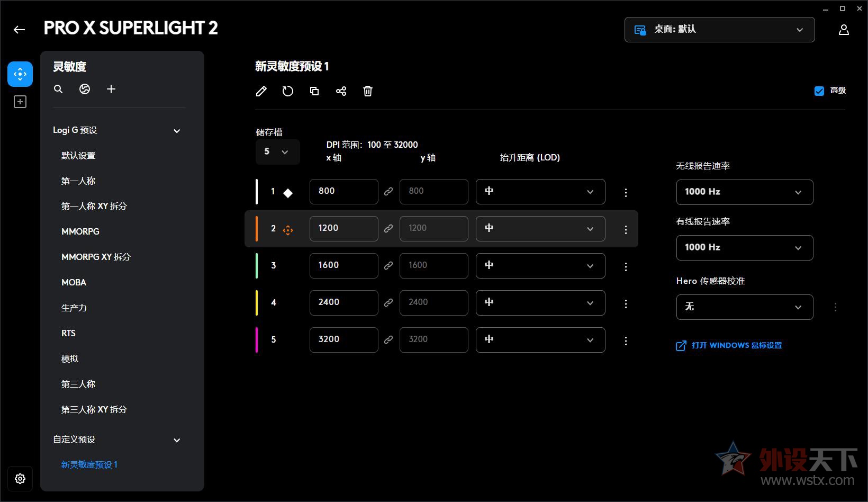Click the green color bar of DPI row 3
The image size is (868, 502).
point(257,266)
